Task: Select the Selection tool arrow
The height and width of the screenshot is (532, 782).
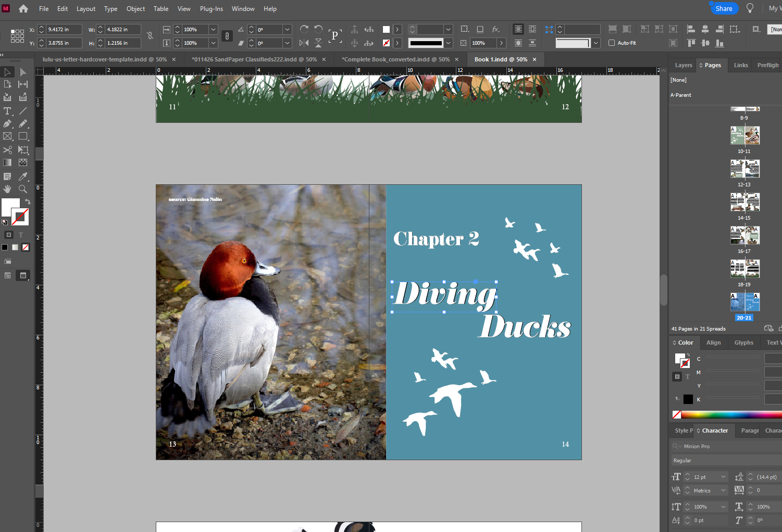Action: pyautogui.click(x=8, y=72)
